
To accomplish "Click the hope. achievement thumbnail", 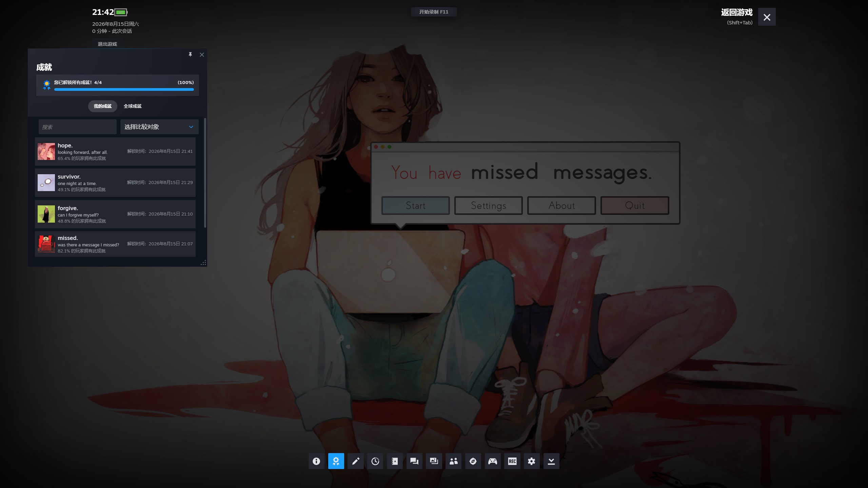I will click(46, 151).
